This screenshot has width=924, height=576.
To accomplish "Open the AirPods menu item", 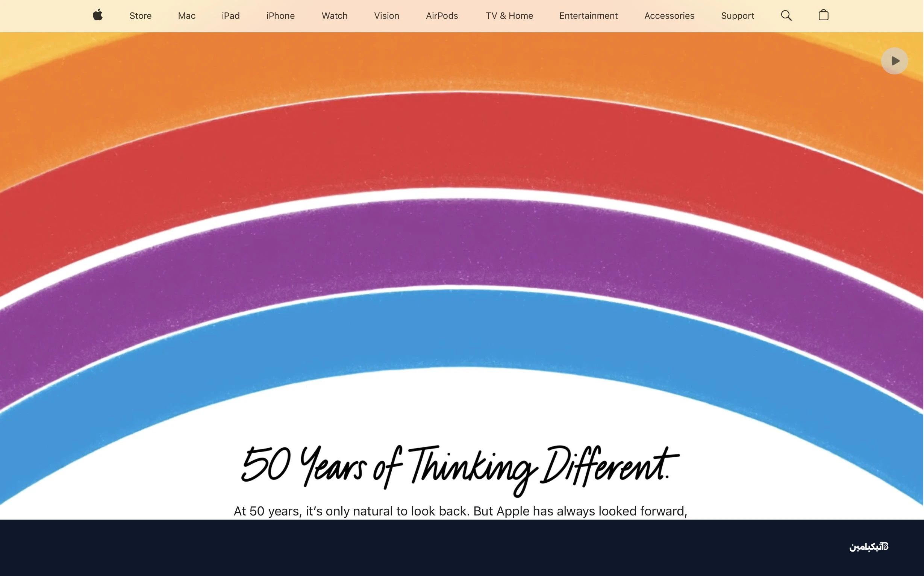I will (x=442, y=16).
